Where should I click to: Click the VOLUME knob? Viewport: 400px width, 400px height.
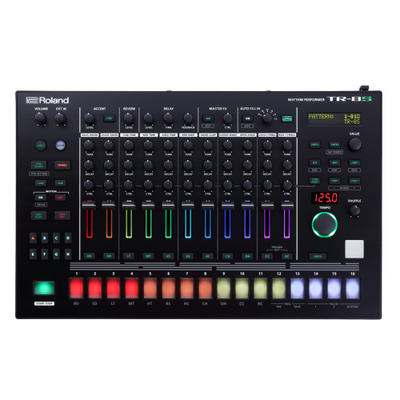coord(41,118)
